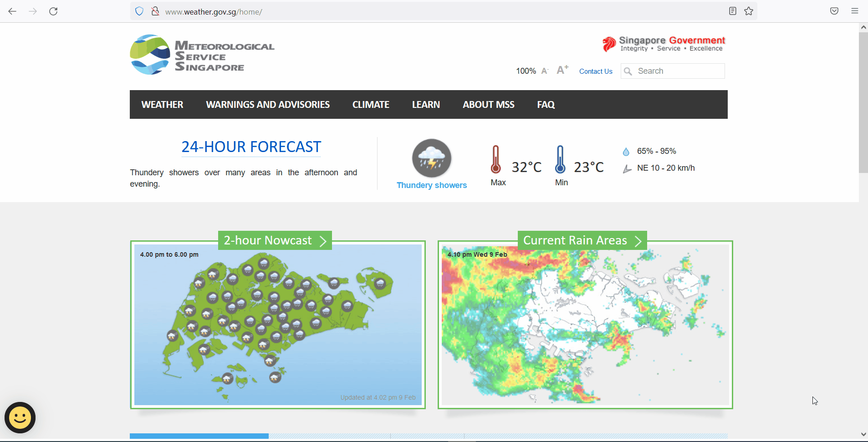Click the search magnifier icon
Image resolution: width=868 pixels, height=442 pixels.
point(628,71)
